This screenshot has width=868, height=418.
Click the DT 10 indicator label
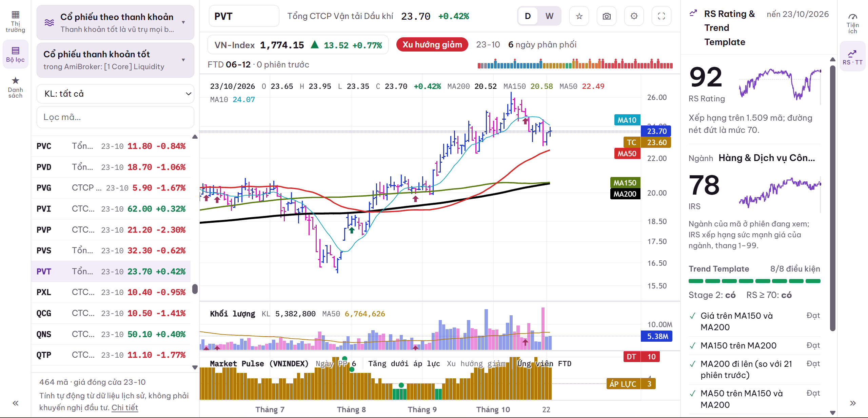642,357
